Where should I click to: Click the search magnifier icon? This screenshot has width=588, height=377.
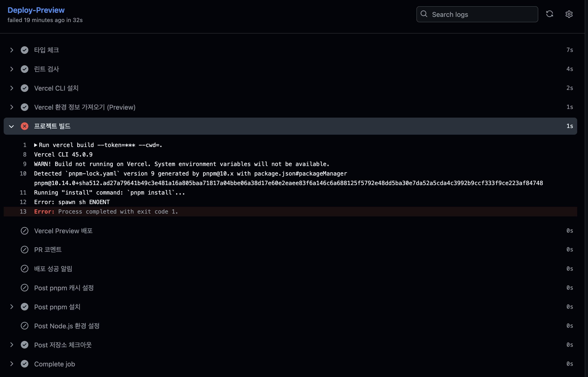[424, 14]
